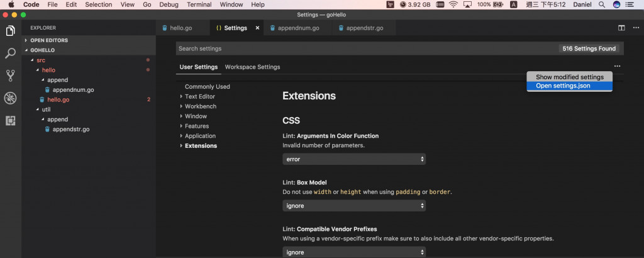Open the Debug view icon

click(x=10, y=98)
